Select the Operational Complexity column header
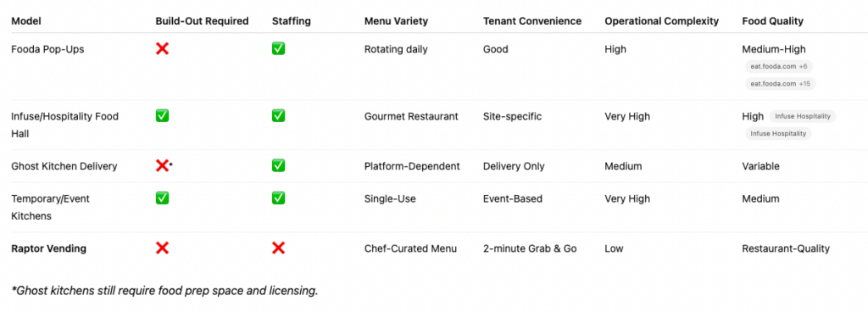This screenshot has height=312, width=868. pos(661,21)
